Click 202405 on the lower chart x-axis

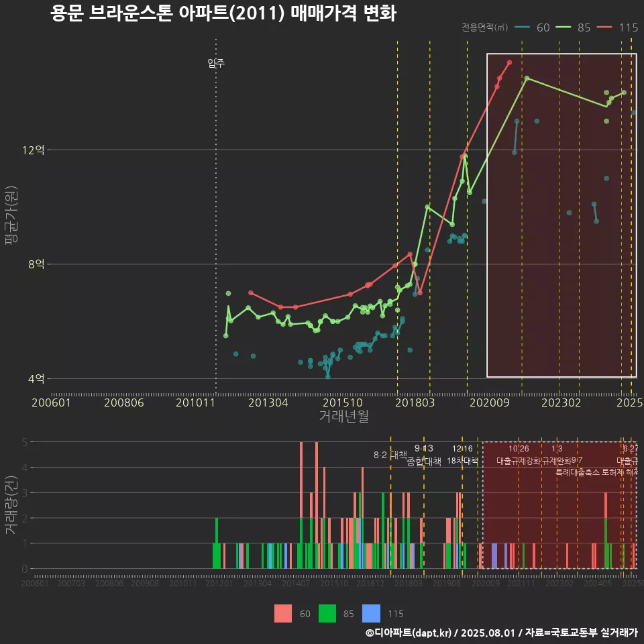coord(598,583)
